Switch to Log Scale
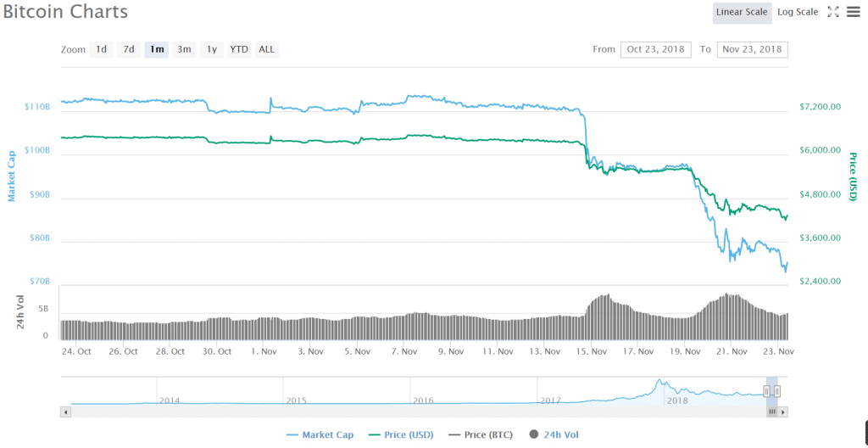Viewport: 868px width, 448px height. point(798,12)
